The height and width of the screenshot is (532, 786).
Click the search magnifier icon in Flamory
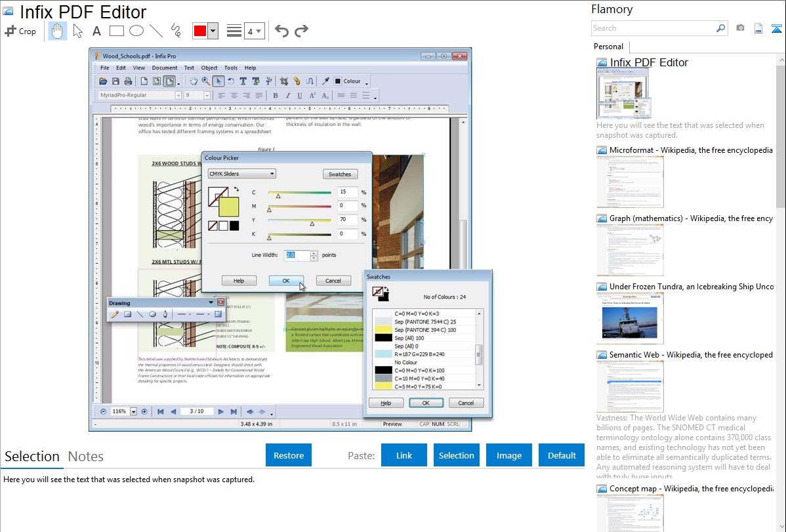click(720, 28)
